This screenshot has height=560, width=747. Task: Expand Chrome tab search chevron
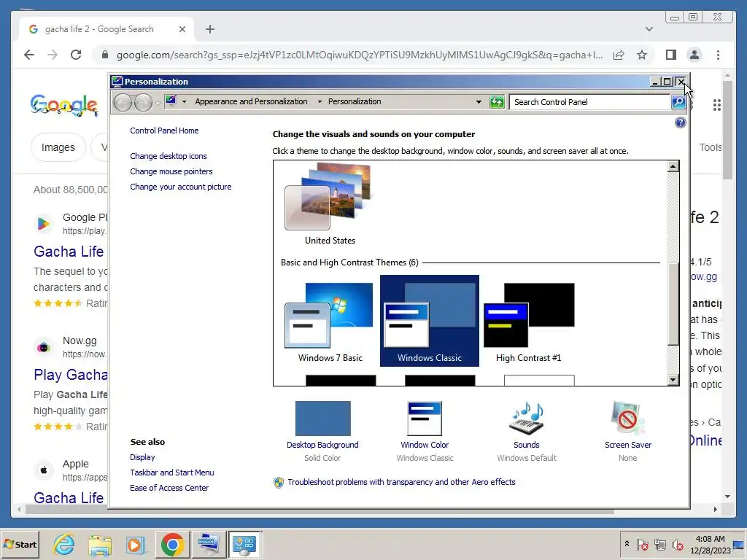(649, 29)
